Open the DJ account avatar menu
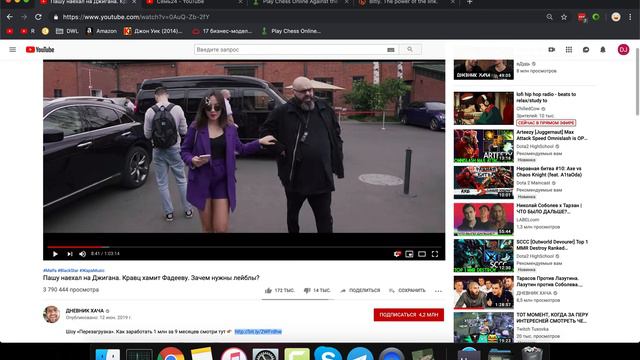Image resolution: width=640 pixels, height=360 pixels. coord(623,49)
